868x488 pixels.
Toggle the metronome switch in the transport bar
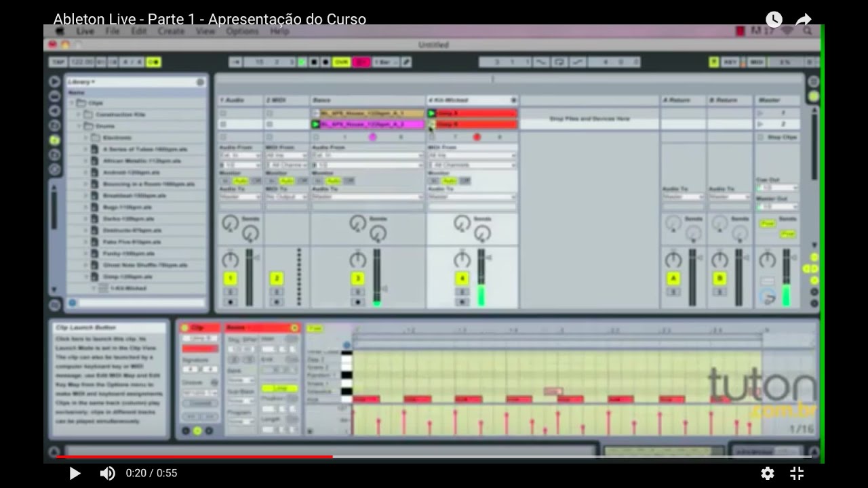point(153,62)
